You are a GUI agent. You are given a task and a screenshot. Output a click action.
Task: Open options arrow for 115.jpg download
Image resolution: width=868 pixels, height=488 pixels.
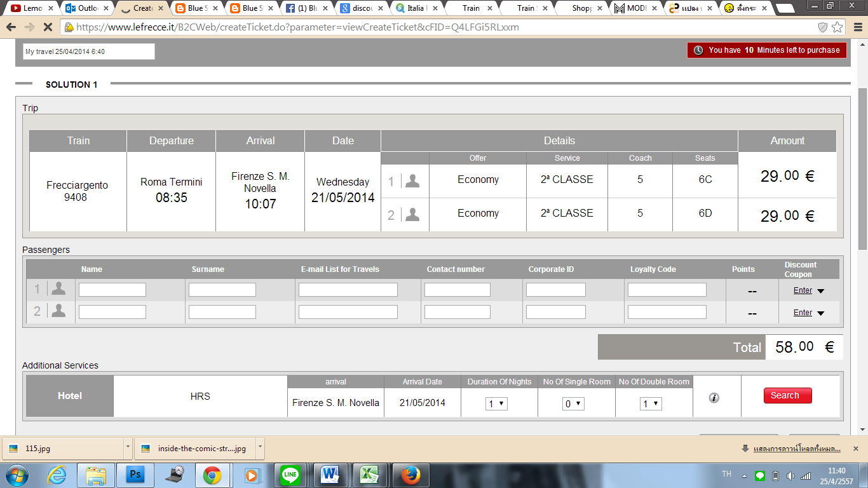tap(128, 448)
